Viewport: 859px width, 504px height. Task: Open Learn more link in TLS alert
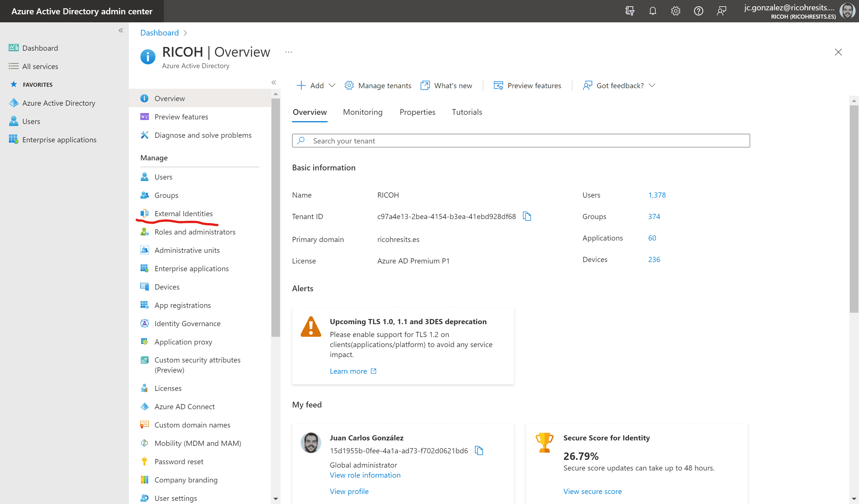point(353,371)
